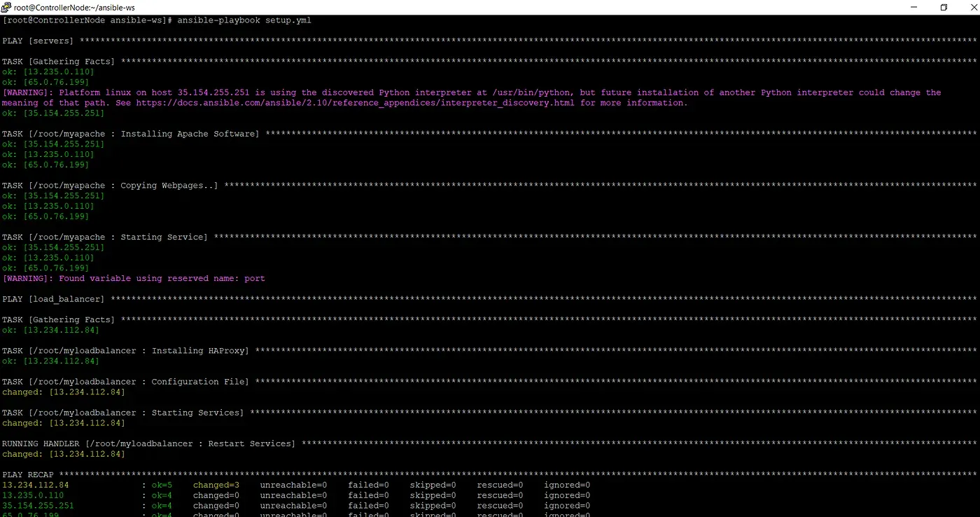Click rescued=0 in the 35.154.255.251 recap row
The width and height of the screenshot is (980, 517).
(500, 506)
